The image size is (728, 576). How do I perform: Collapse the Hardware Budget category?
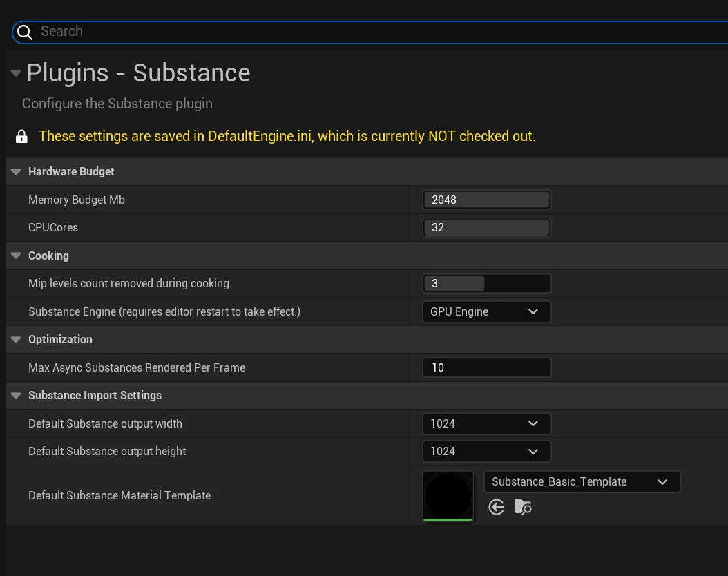pos(17,172)
